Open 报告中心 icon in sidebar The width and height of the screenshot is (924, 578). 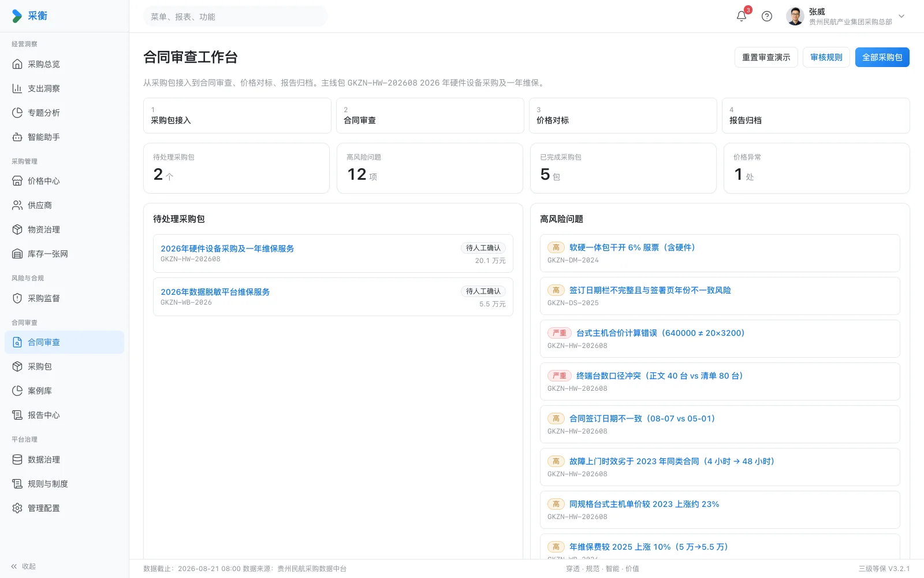coord(17,415)
